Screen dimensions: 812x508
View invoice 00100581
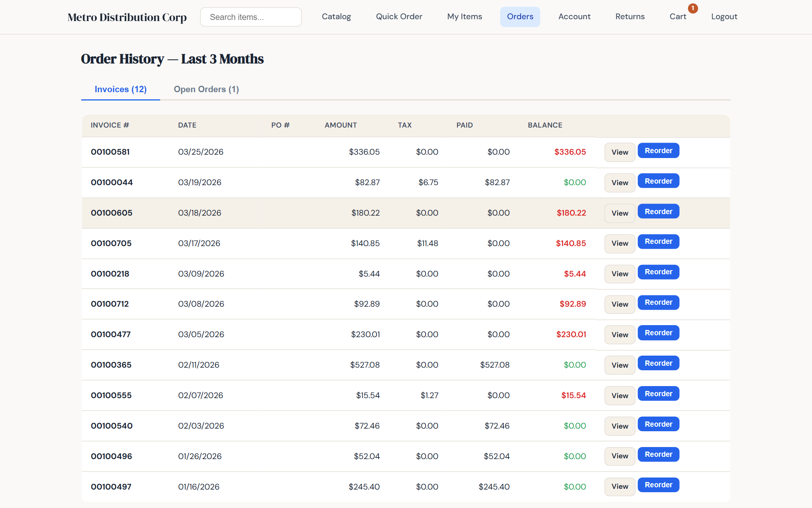(x=619, y=152)
